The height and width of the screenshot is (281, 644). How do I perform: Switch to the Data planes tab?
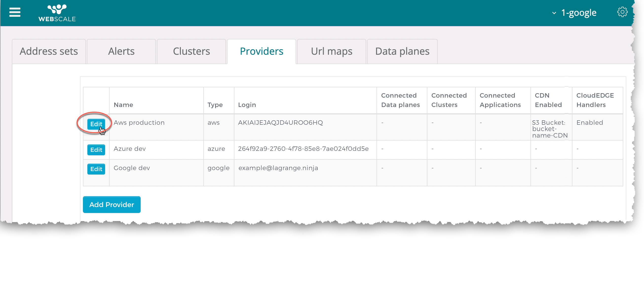click(x=402, y=52)
